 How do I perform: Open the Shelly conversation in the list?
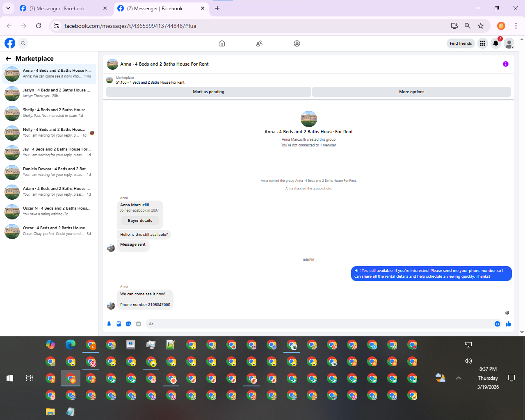(x=49, y=113)
